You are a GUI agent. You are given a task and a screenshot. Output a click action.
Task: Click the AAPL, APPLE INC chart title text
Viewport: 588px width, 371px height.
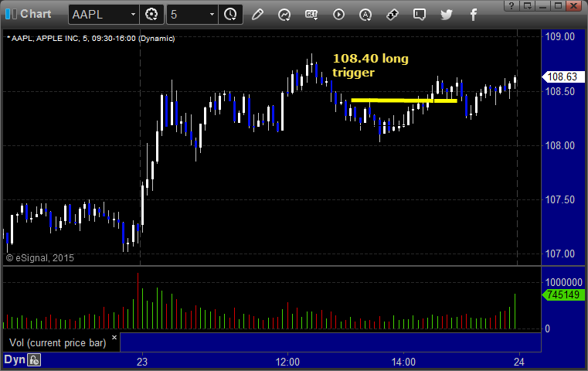point(90,39)
